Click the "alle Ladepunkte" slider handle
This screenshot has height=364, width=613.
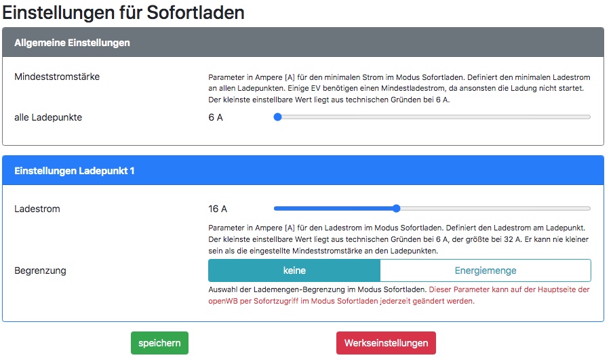click(x=277, y=117)
